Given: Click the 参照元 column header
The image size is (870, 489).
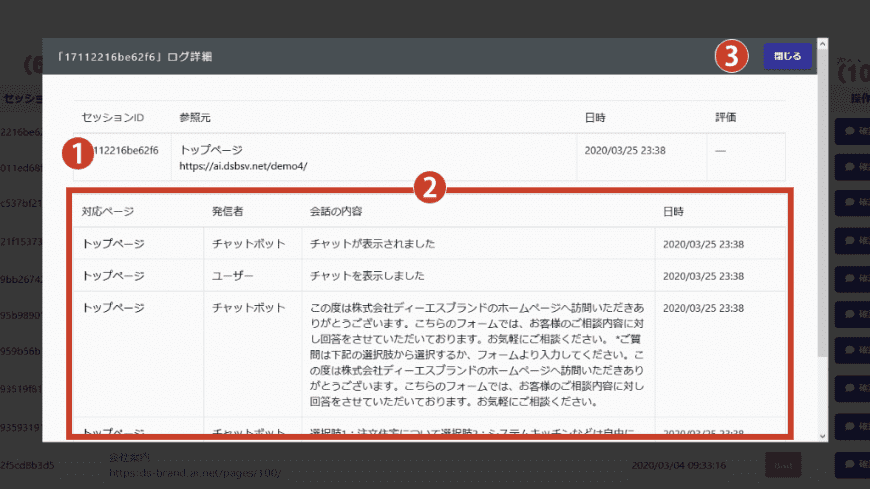Looking at the screenshot, I should click(x=195, y=117).
